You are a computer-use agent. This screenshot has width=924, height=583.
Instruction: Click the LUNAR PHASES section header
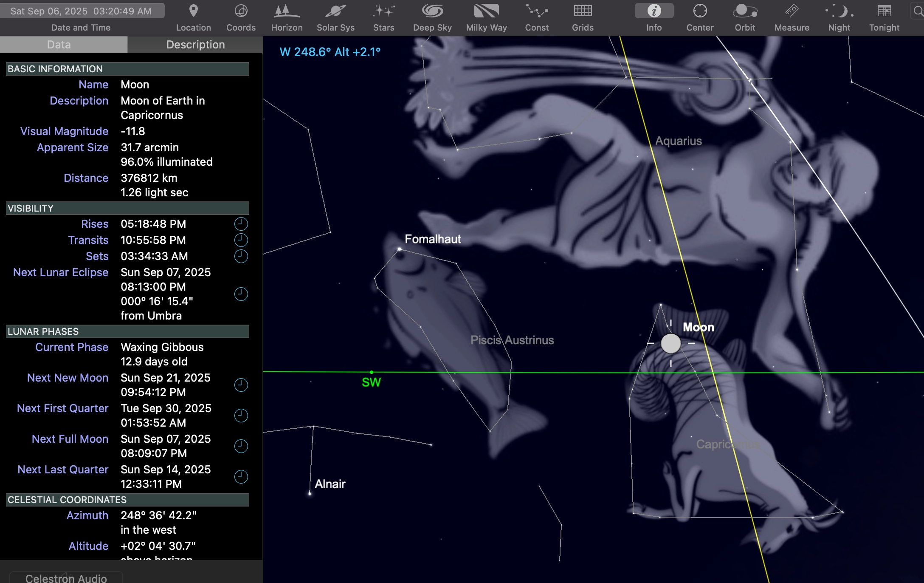pos(127,331)
